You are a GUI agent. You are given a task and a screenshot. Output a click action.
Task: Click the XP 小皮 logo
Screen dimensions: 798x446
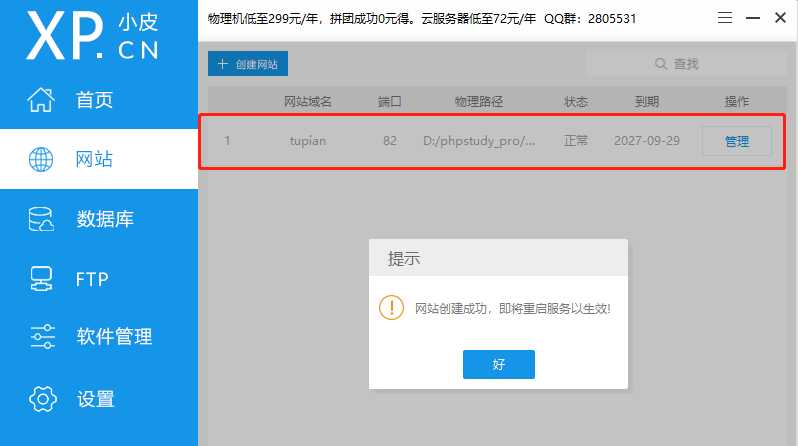(x=92, y=36)
